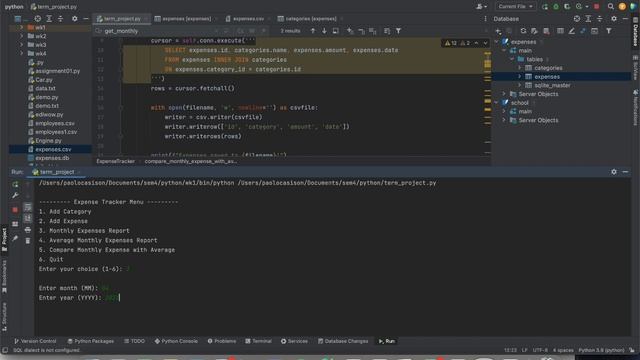640x360 pixels.
Task: Open profile run options dropdown arrow
Action: (x=587, y=7)
